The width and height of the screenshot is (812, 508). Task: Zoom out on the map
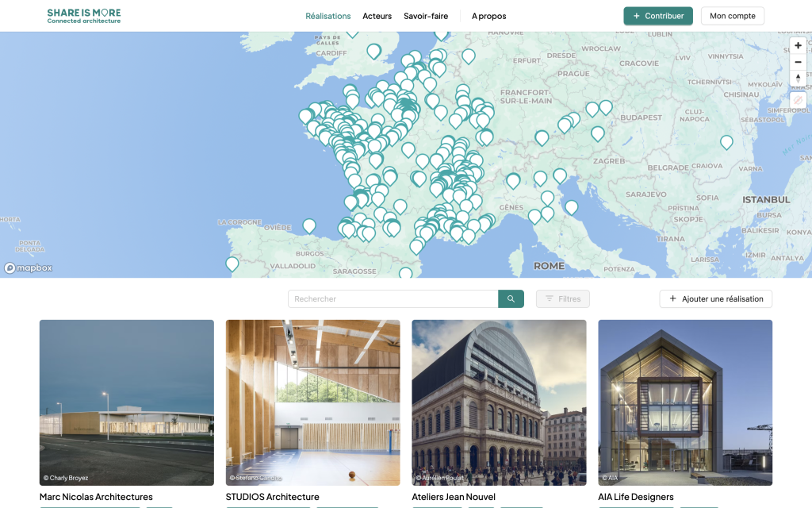click(x=798, y=62)
